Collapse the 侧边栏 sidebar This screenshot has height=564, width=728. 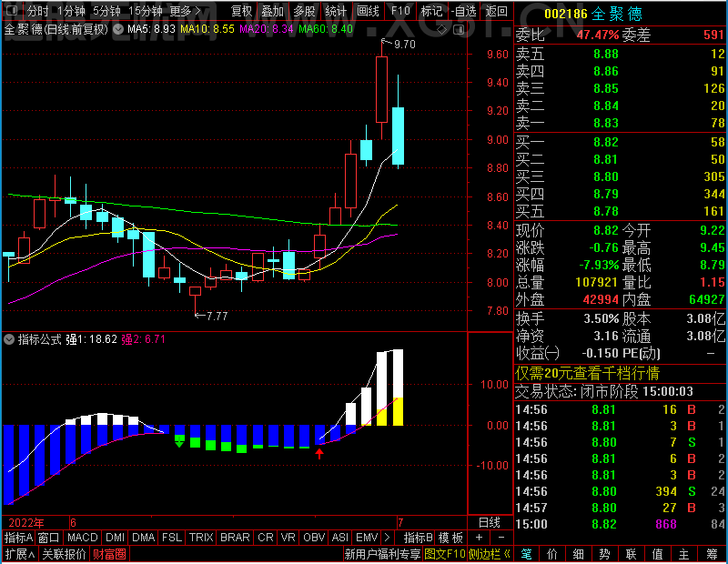tap(490, 554)
